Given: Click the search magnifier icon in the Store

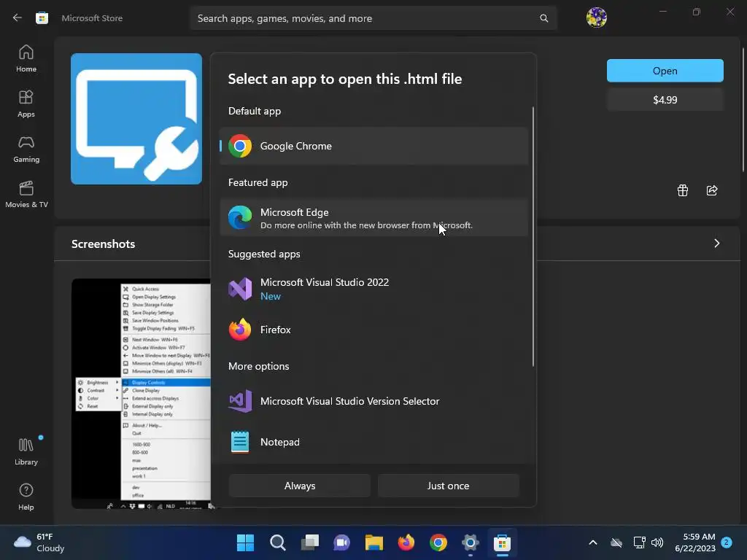Looking at the screenshot, I should pyautogui.click(x=543, y=18).
